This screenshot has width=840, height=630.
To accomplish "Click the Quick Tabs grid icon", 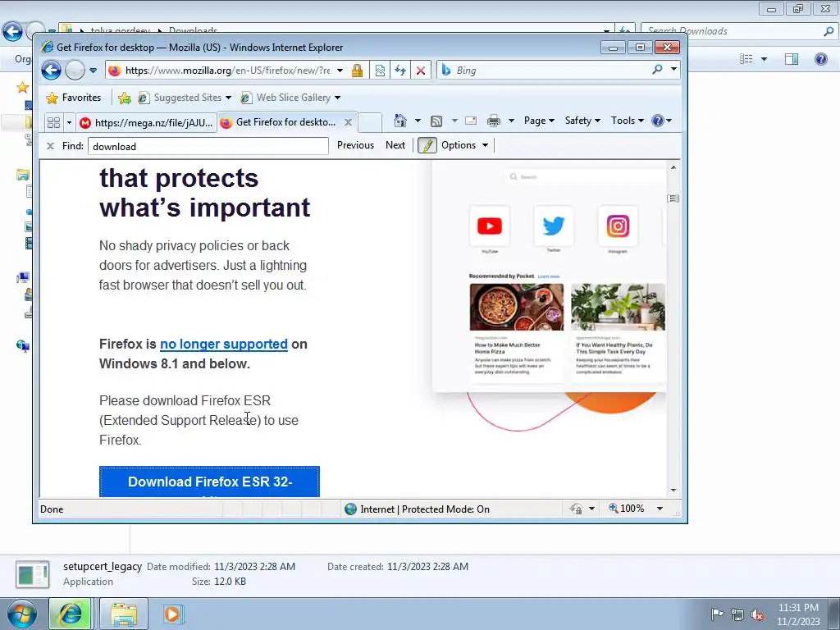I will [x=53, y=123].
